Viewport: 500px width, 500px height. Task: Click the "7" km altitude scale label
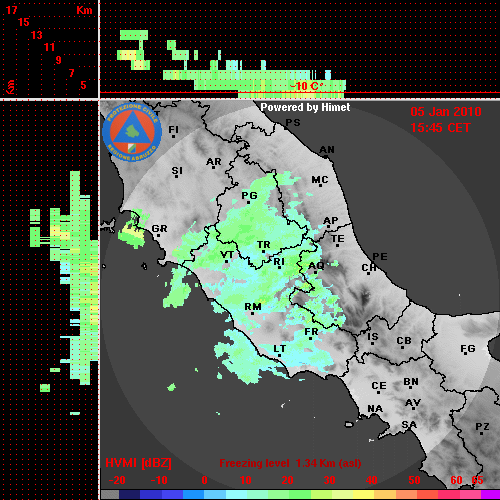(x=71, y=73)
